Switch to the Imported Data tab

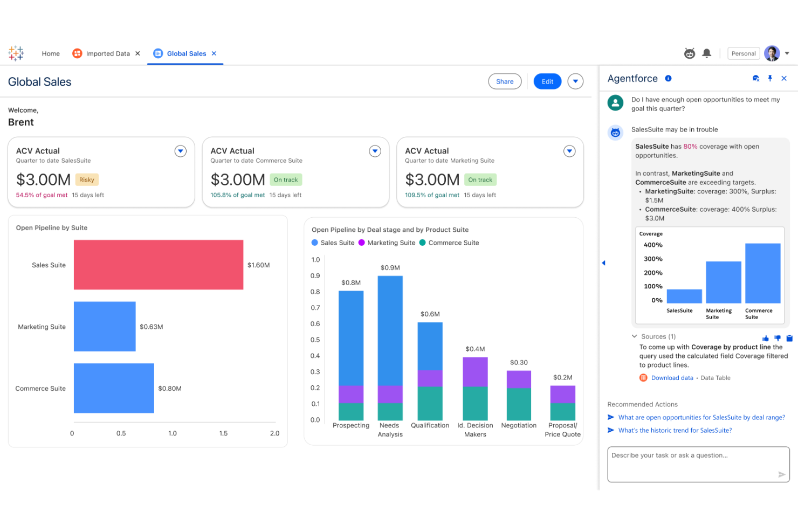(108, 53)
